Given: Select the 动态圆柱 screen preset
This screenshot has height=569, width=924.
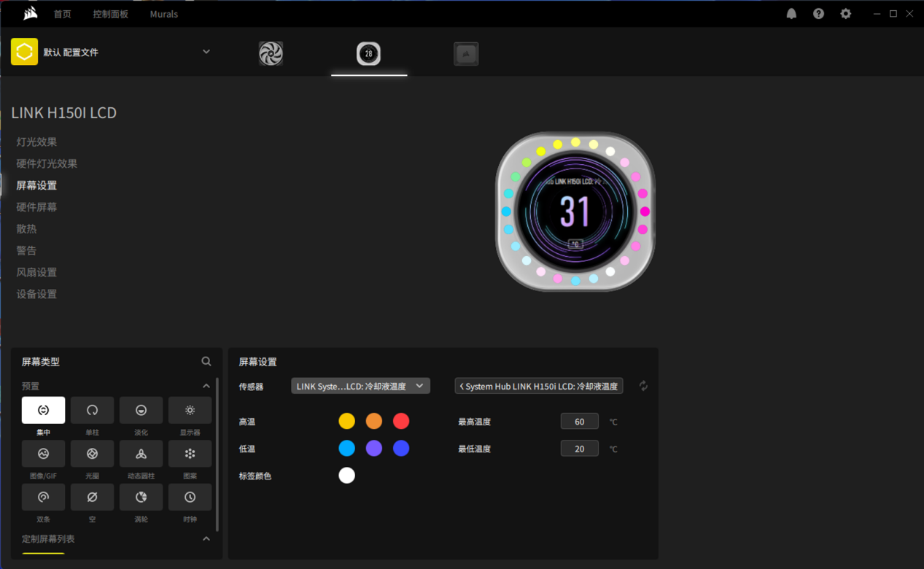Looking at the screenshot, I should pos(141,454).
